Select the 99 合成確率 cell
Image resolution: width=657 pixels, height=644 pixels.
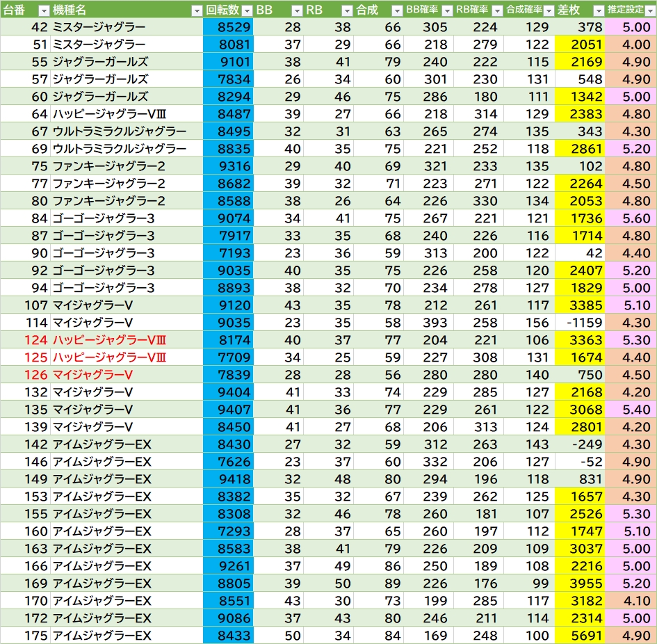530,583
